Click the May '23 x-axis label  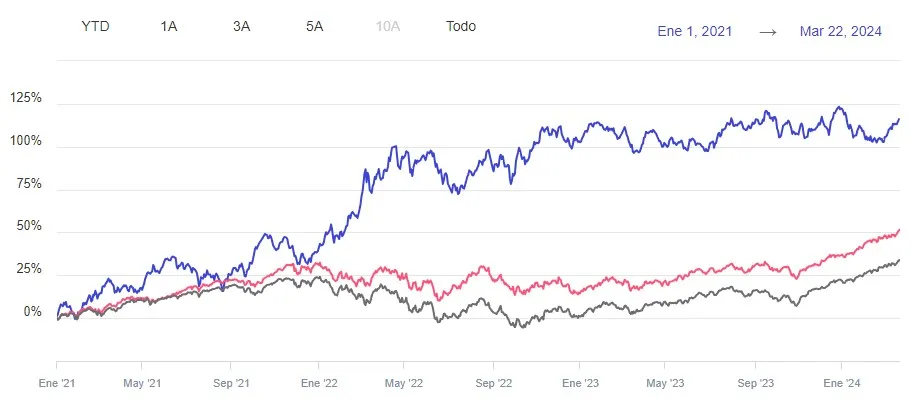pyautogui.click(x=665, y=382)
